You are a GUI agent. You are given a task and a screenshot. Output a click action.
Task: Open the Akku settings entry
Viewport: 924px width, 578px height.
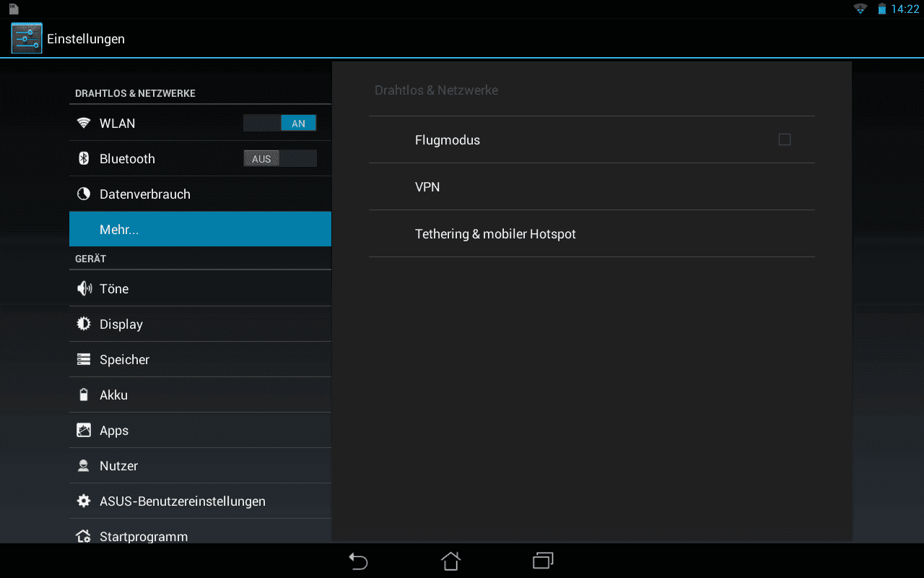pos(200,394)
